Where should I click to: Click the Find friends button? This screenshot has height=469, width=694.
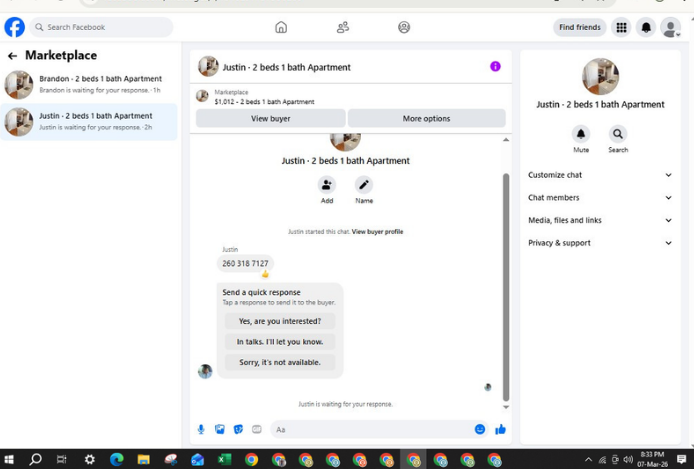click(x=579, y=27)
